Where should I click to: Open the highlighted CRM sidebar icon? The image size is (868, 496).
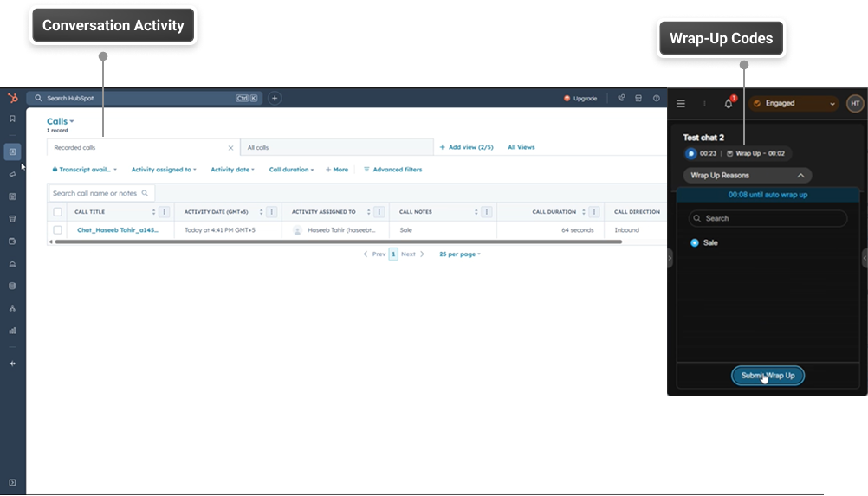click(12, 151)
